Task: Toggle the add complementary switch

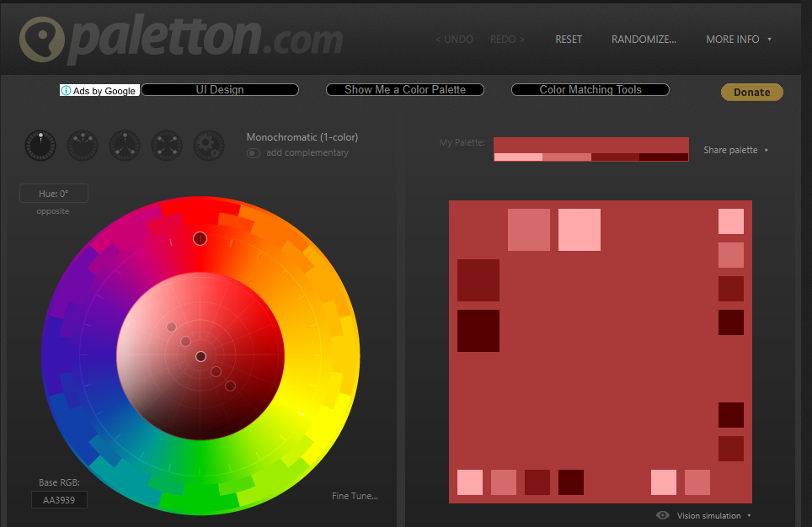Action: [254, 153]
